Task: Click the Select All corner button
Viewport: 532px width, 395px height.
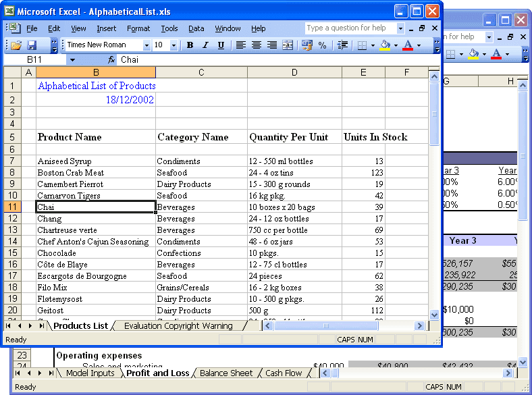Action: click(x=13, y=73)
